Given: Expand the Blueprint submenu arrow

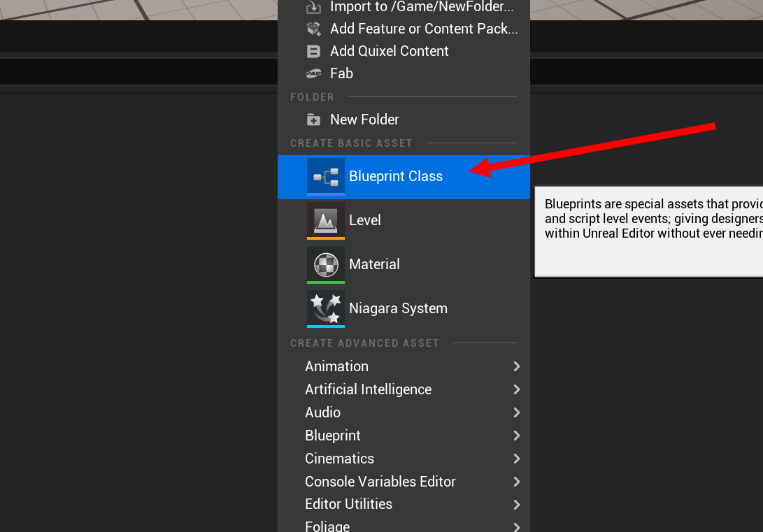Looking at the screenshot, I should 517,436.
